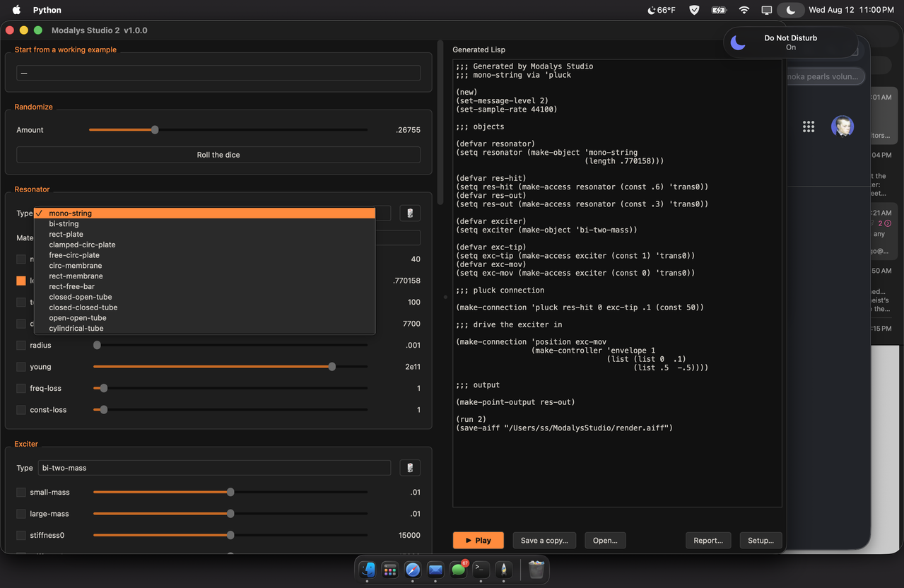The height and width of the screenshot is (588, 904).
Task: Open the apps grid icon in background window
Action: pyautogui.click(x=809, y=127)
